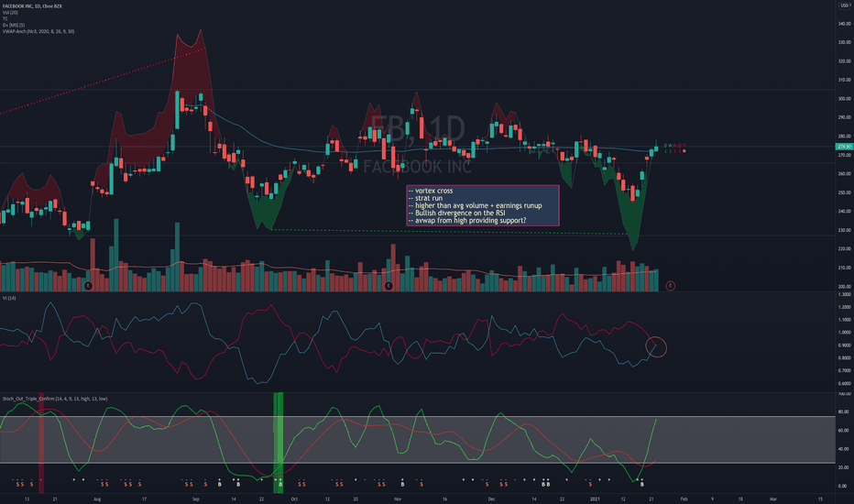Click the Dec label on time axis

tap(491, 499)
